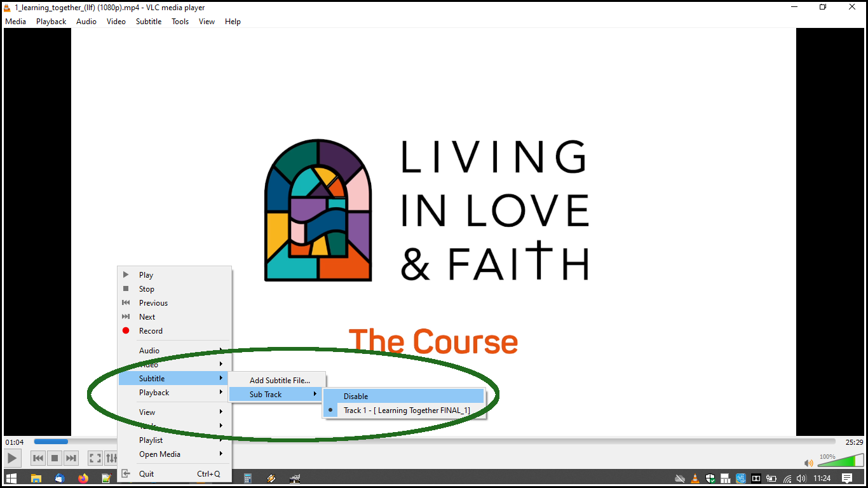Open the Media menu in the menu bar

(15, 21)
